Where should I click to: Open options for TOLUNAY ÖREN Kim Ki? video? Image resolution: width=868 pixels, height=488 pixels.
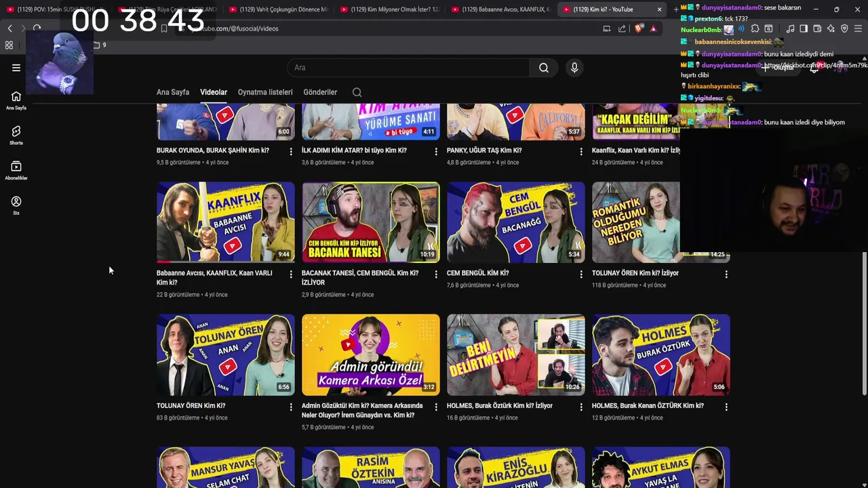[x=291, y=407]
